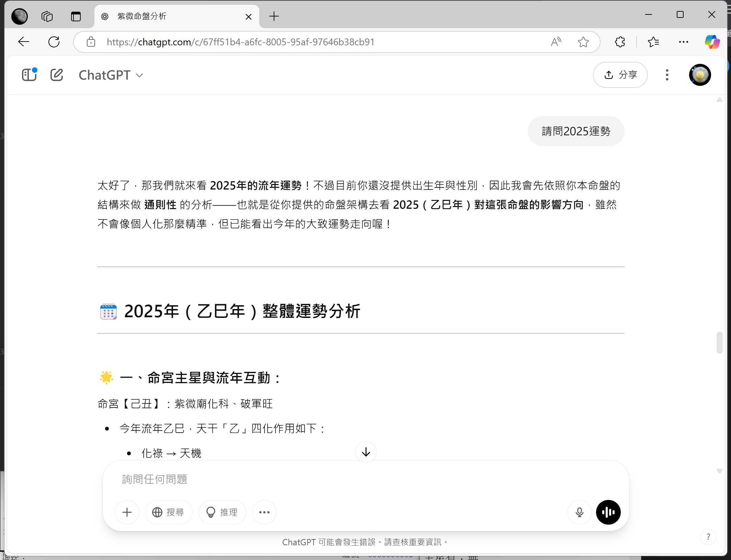The height and width of the screenshot is (560, 731).
Task: Open the ChatGPT sidebar panel
Action: (x=29, y=75)
